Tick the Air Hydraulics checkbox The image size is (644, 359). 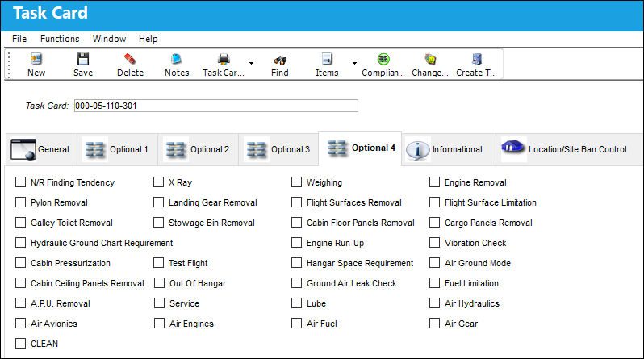pyautogui.click(x=434, y=303)
